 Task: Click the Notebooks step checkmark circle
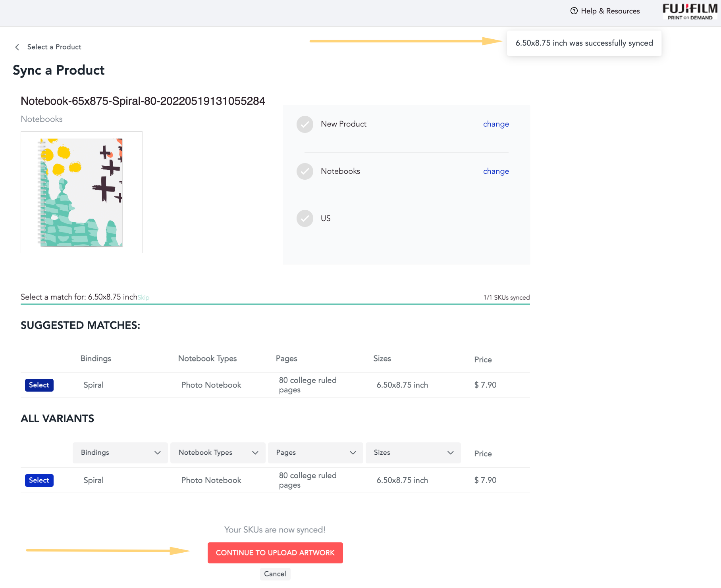(x=305, y=171)
